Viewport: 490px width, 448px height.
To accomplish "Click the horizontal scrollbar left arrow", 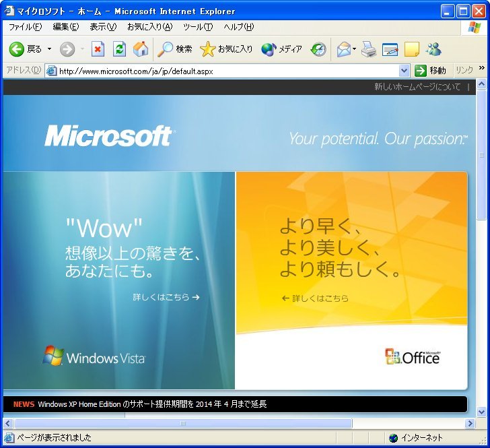I will pos(8,424).
